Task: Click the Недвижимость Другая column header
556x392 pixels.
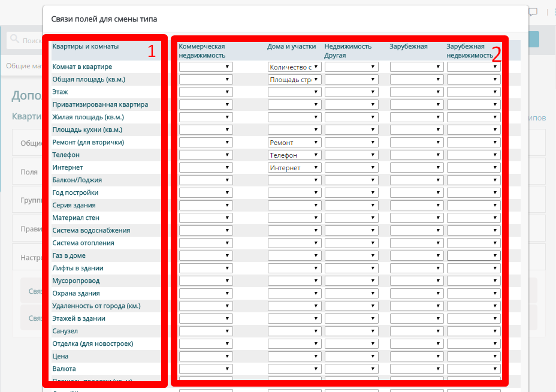Action: (x=348, y=51)
